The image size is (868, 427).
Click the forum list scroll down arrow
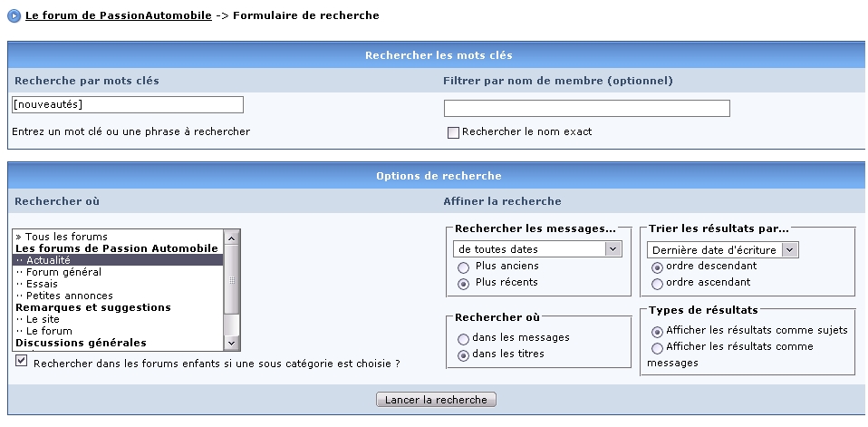231,344
